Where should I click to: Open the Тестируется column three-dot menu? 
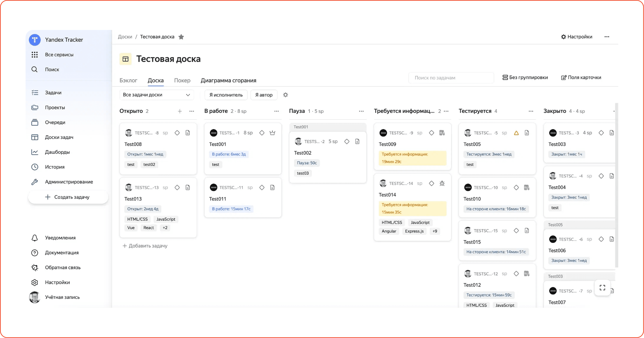click(531, 111)
